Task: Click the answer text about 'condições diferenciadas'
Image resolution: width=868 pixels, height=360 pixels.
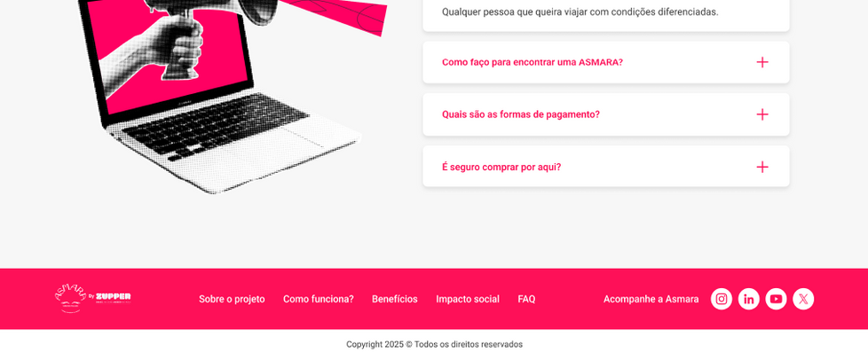Action: pos(580,12)
